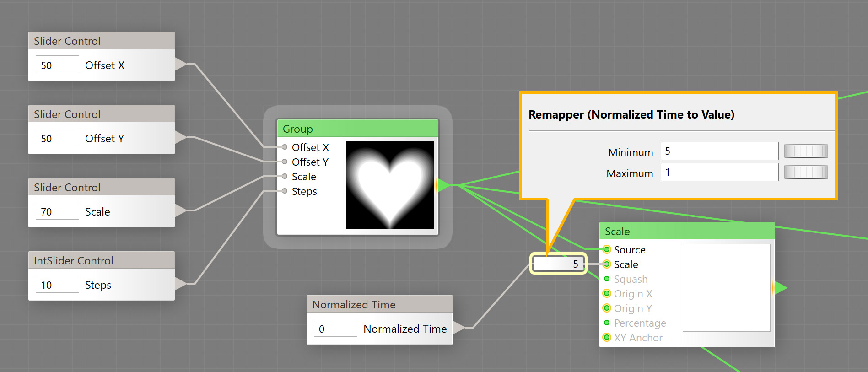The width and height of the screenshot is (868, 372).
Task: Click the Origin X input port
Action: coord(607,293)
